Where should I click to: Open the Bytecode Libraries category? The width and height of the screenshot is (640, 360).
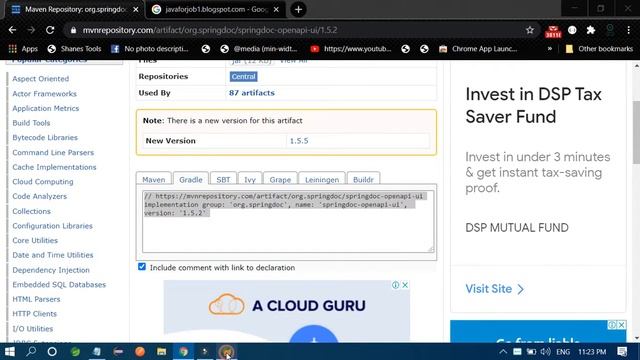click(45, 138)
